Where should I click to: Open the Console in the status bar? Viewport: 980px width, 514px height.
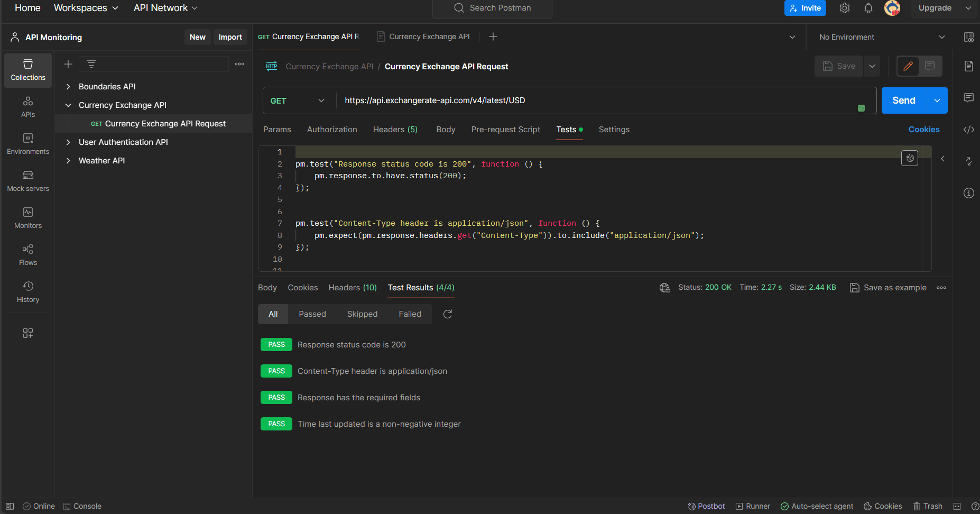82,506
